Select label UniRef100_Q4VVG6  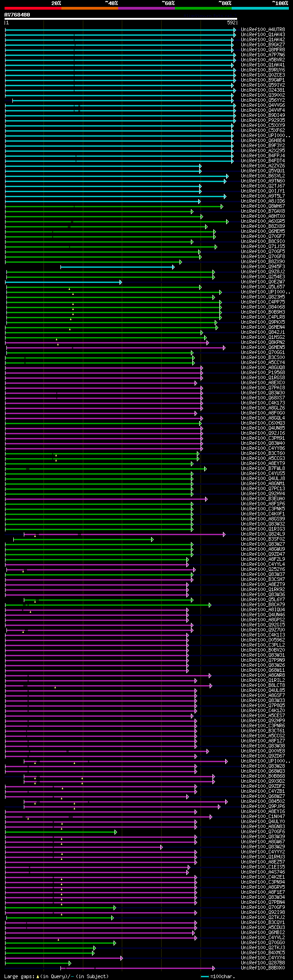(x=263, y=105)
